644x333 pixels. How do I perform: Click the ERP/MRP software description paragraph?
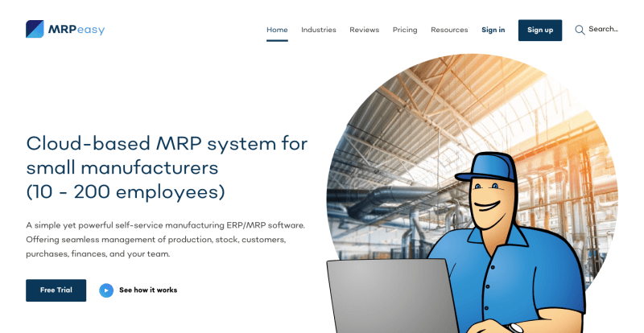(x=165, y=239)
